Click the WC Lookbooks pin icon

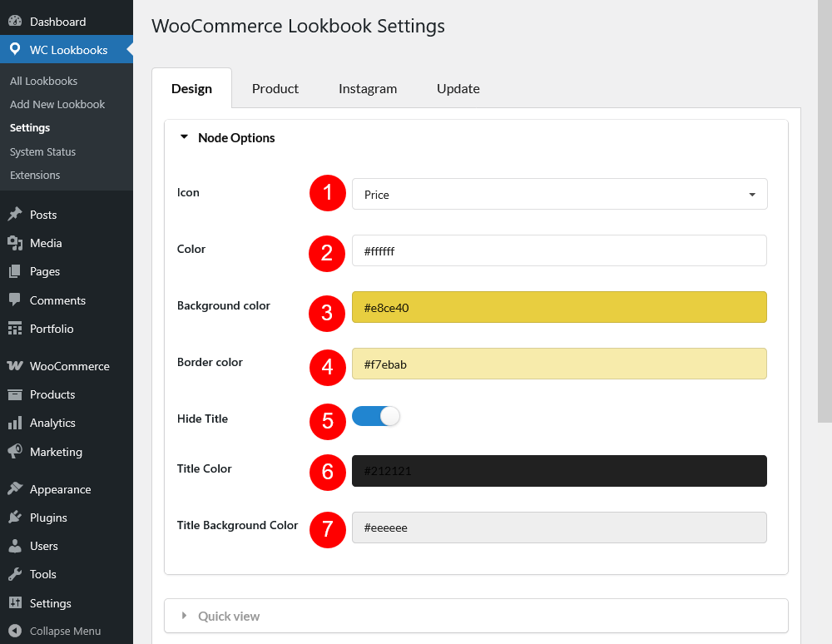pyautogui.click(x=15, y=49)
